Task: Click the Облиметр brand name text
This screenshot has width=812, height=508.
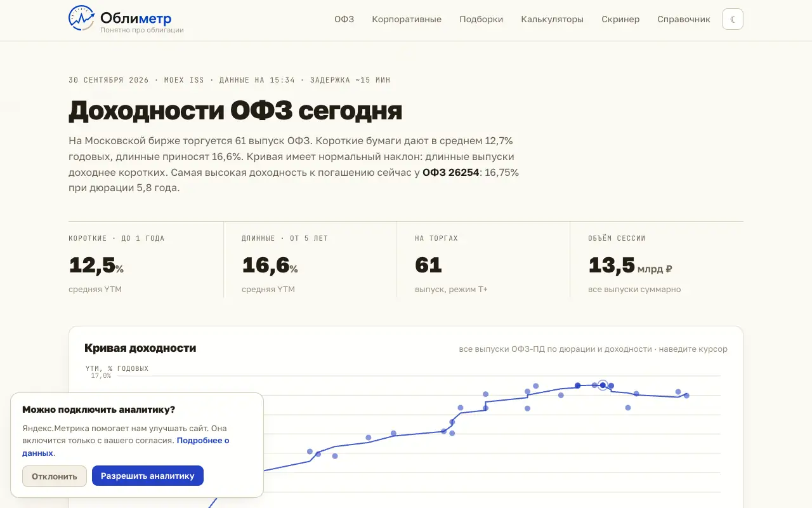Action: click(136, 18)
